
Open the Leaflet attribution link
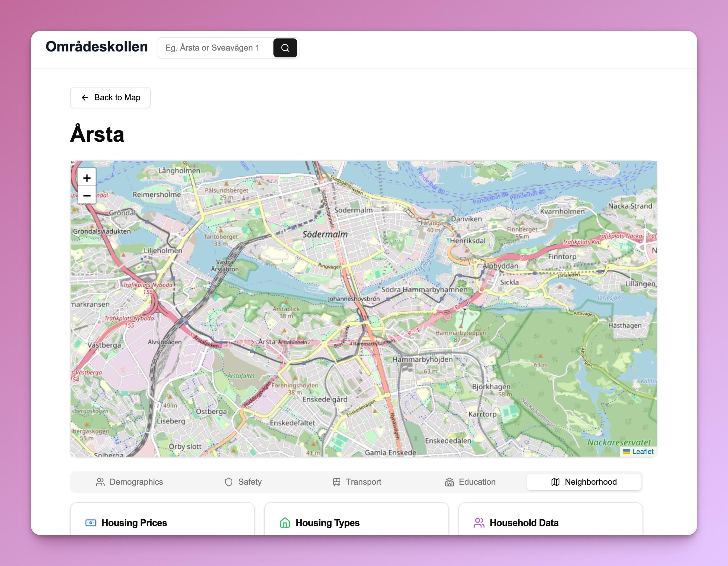642,451
